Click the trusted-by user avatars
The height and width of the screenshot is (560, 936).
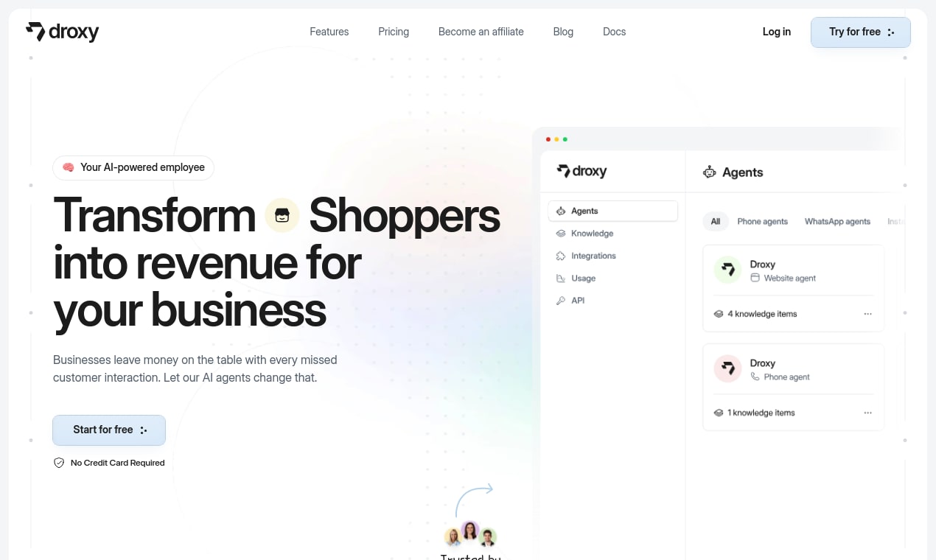470,534
